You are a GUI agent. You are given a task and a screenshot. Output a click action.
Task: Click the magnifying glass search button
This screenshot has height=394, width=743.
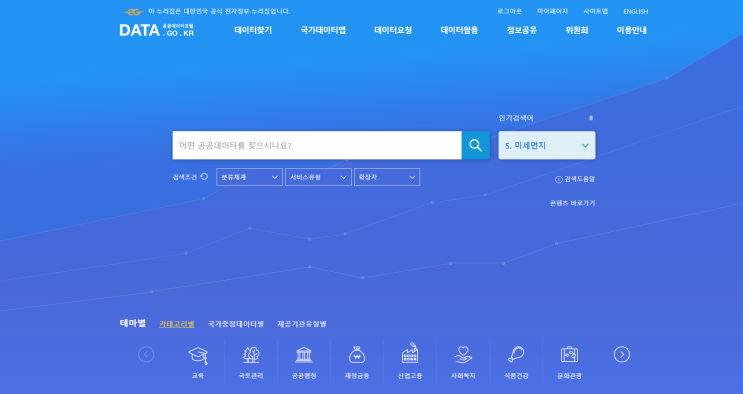coord(475,145)
